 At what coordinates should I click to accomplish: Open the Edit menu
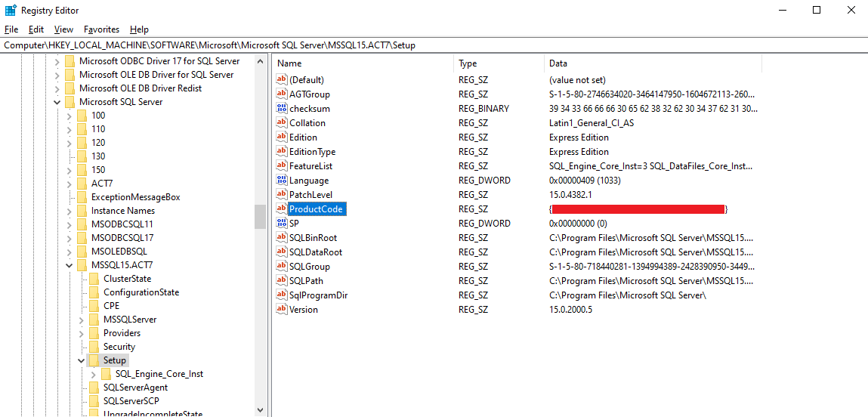click(x=36, y=29)
